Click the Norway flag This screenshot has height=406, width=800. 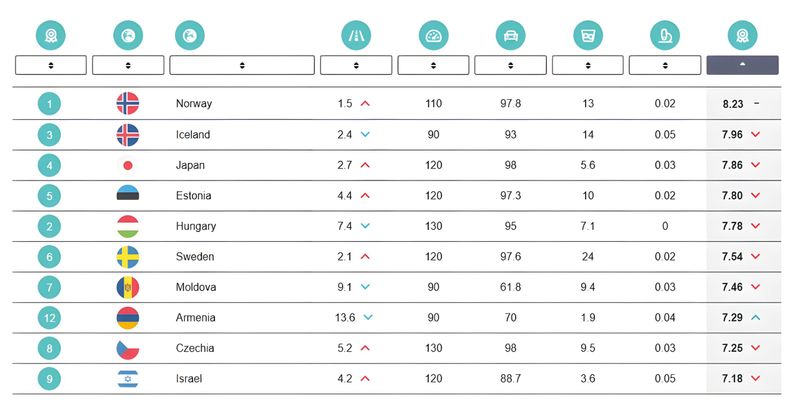[x=128, y=104]
